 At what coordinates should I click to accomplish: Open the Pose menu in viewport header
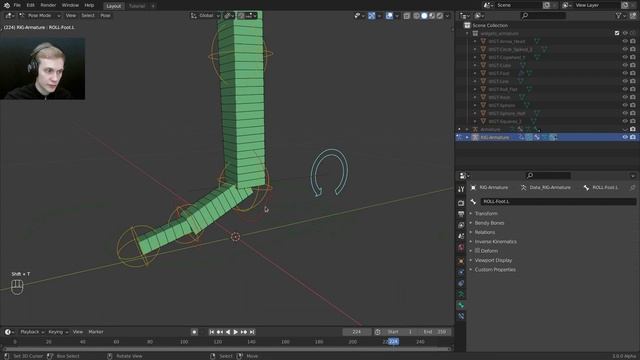105,16
